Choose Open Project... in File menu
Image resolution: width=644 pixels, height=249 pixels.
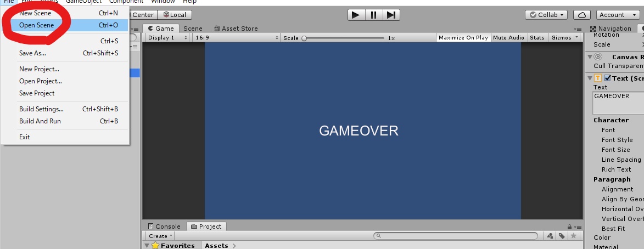point(65,81)
